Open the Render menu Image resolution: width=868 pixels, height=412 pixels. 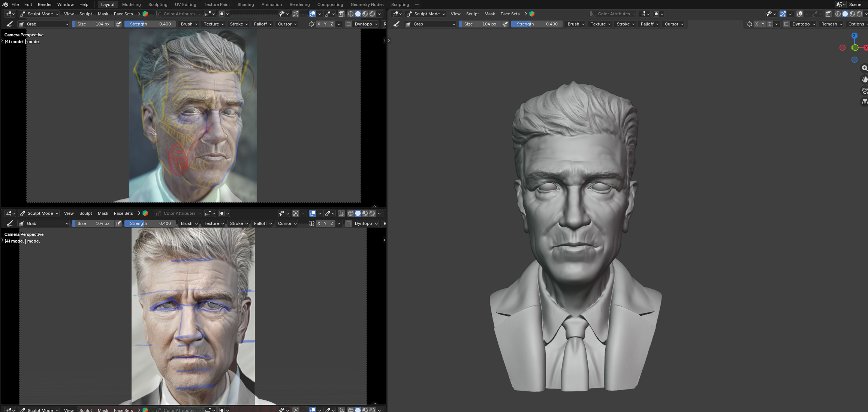pos(45,4)
